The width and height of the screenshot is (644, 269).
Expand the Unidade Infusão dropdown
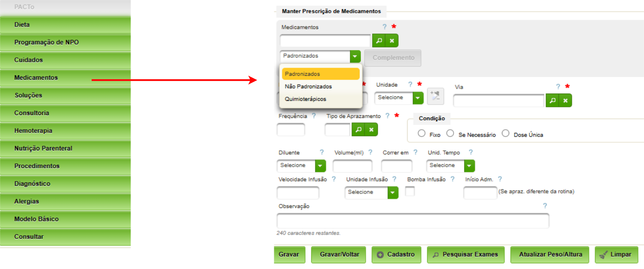(392, 193)
